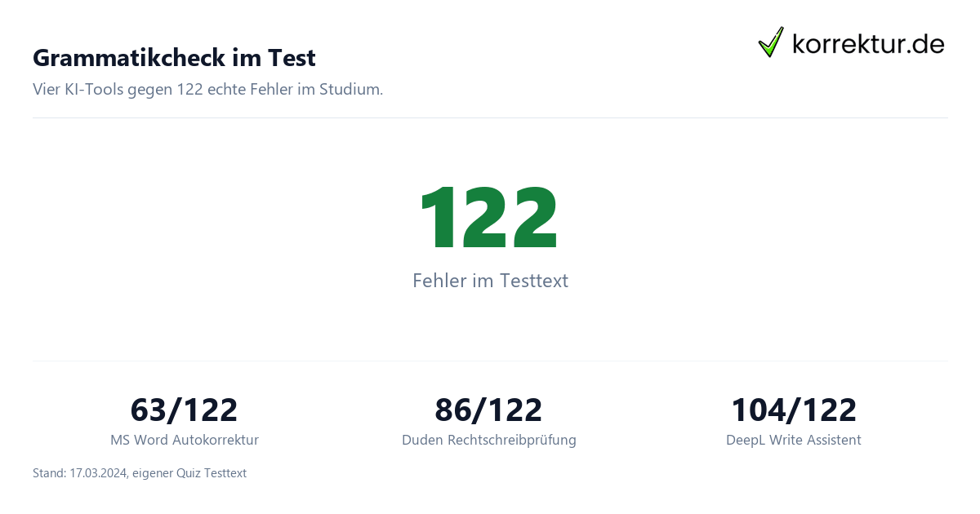Image resolution: width=980 pixels, height=514 pixels.
Task: Click the large green 122 number
Action: coord(489,219)
